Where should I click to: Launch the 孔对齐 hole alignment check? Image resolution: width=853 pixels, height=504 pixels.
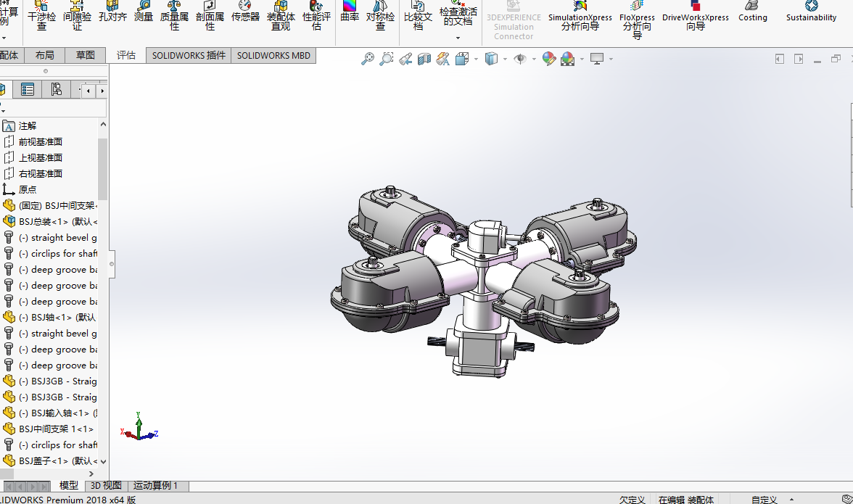click(112, 12)
